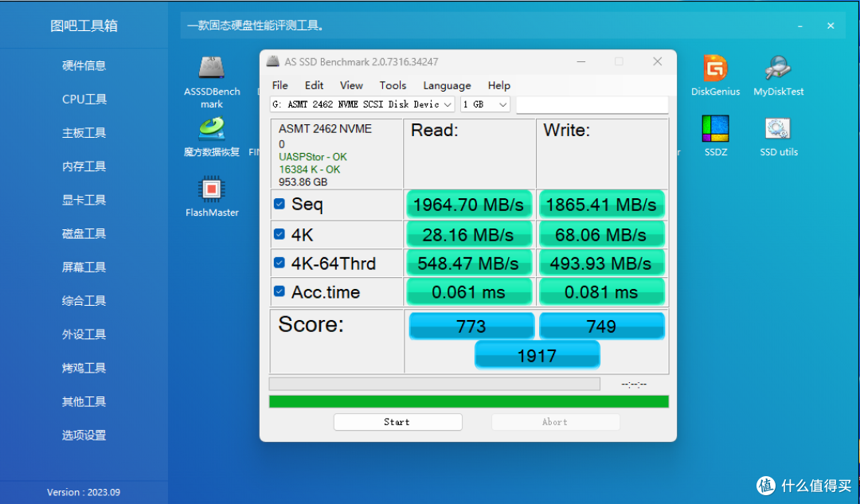Expand the G: ASMT 2462 drive dropdown

(362, 104)
